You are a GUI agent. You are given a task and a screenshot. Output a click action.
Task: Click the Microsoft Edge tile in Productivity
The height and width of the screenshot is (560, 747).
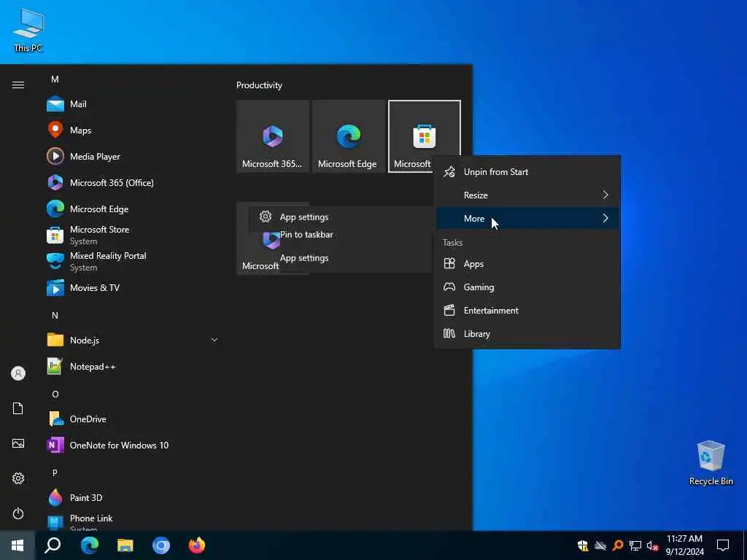(348, 136)
